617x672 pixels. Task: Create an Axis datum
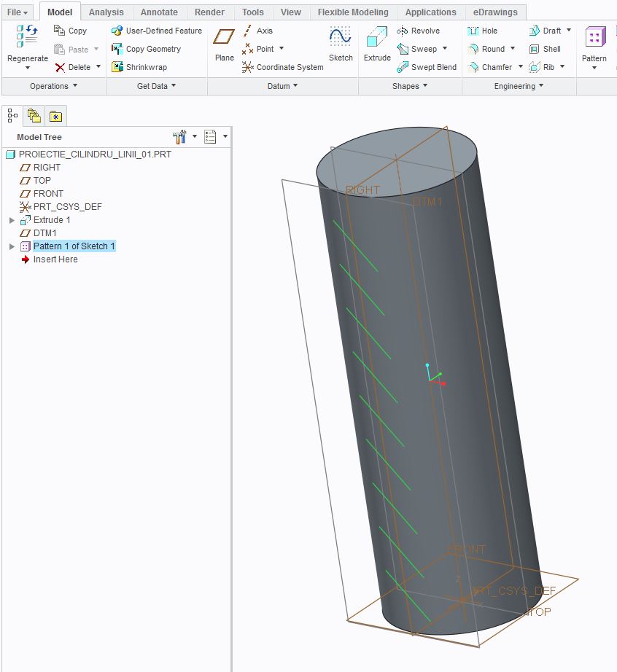click(263, 31)
